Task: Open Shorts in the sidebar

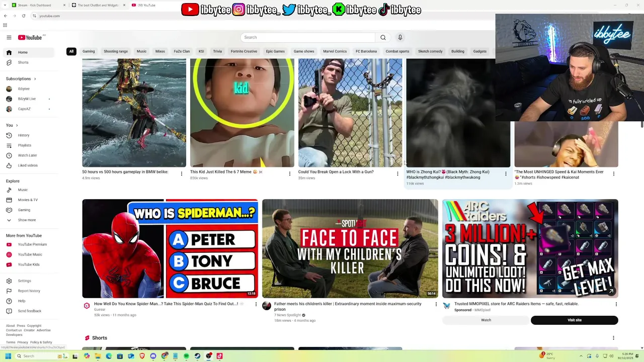Action: click(29, 62)
